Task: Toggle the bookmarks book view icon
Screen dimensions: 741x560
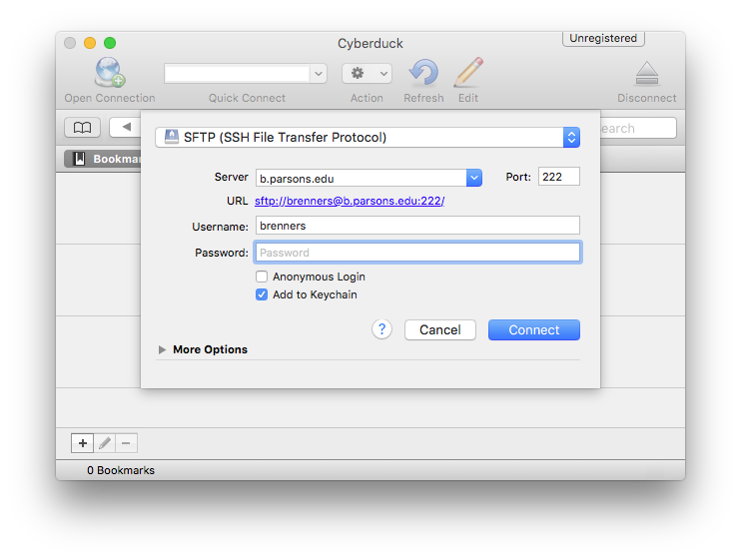Action: pos(82,128)
